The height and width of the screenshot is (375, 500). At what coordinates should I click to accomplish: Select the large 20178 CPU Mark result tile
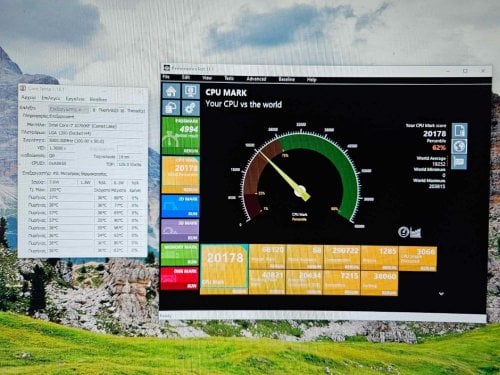(224, 270)
